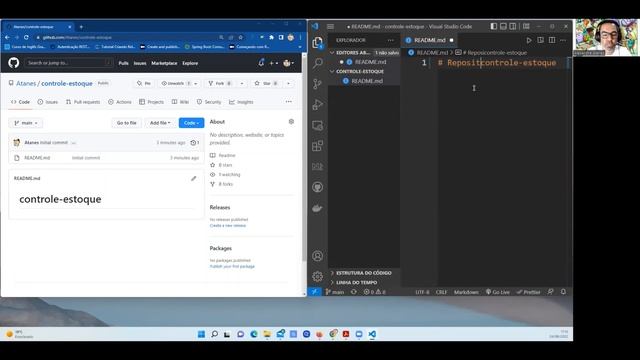
Task: Focus GitHub Search or jump to field
Action: (x=68, y=63)
